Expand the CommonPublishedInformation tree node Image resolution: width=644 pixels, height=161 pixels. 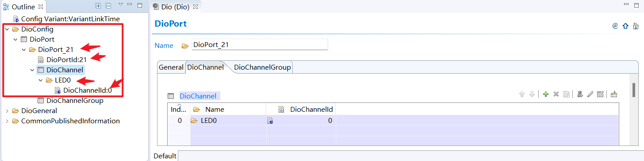[x=7, y=121]
